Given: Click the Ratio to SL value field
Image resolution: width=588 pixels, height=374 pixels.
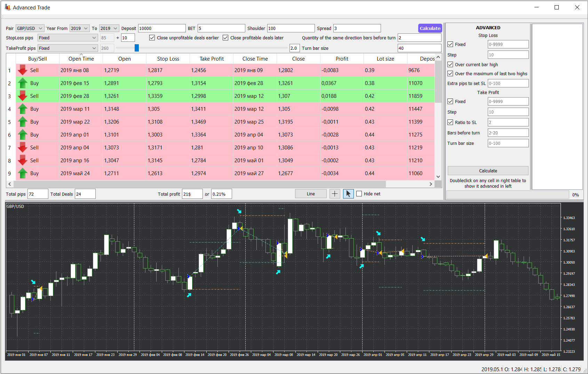Looking at the screenshot, I should (508, 122).
